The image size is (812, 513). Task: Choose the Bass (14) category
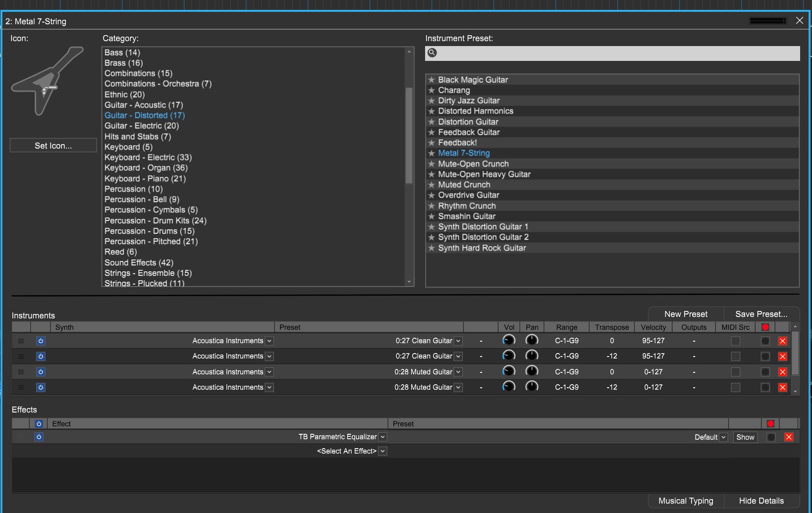pos(122,52)
